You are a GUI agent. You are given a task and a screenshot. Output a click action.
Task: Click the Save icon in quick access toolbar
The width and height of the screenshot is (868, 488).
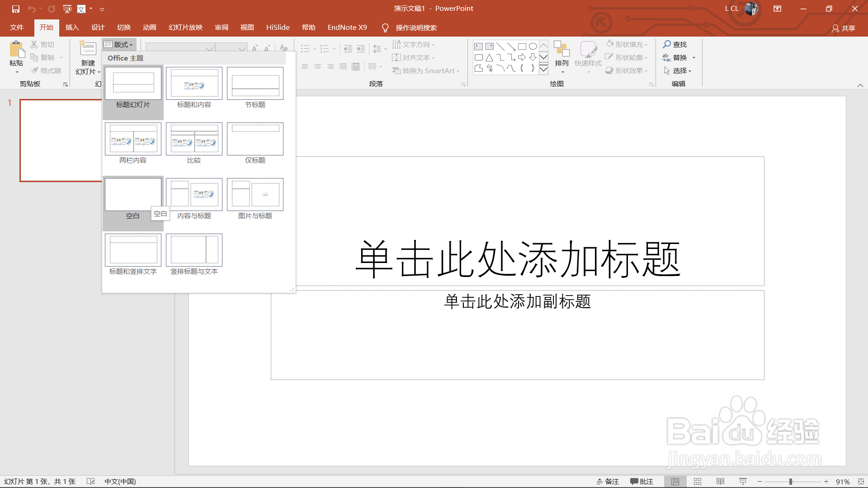(15, 9)
